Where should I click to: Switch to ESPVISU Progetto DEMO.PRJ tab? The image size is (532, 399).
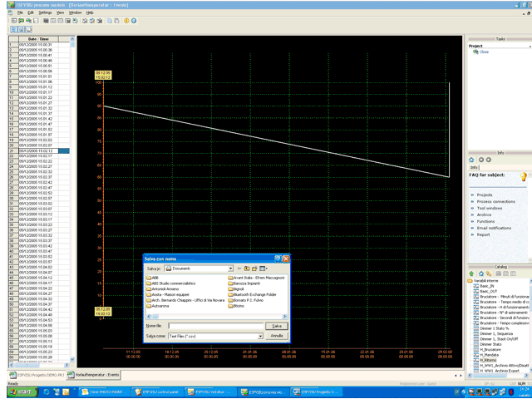pyautogui.click(x=37, y=375)
